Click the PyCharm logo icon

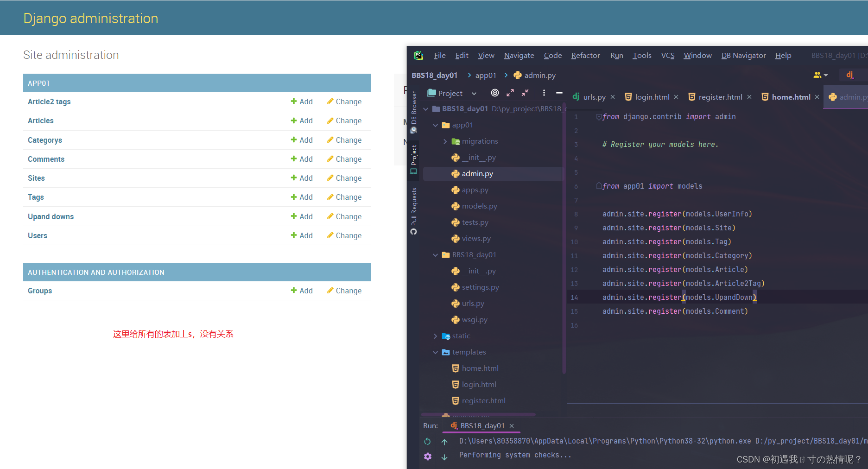point(418,56)
